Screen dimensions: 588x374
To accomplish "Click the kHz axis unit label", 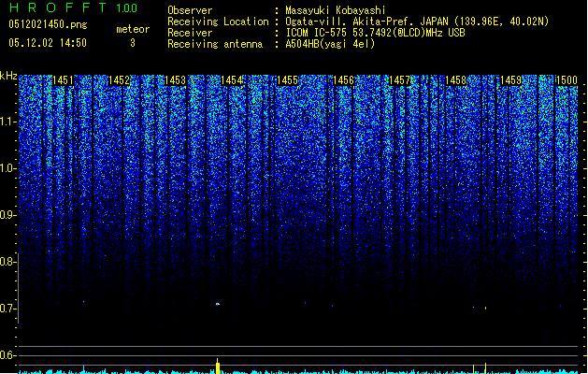I will pos(8,76).
